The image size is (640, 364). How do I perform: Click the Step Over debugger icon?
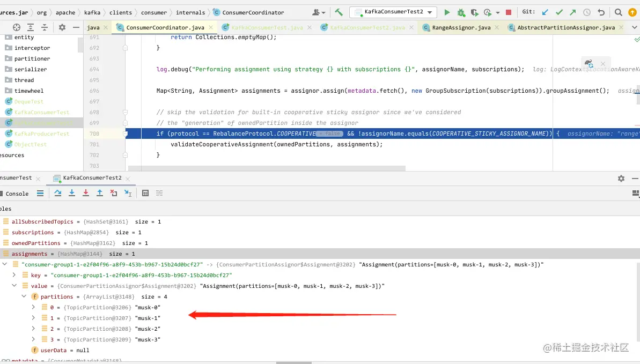coord(57,193)
